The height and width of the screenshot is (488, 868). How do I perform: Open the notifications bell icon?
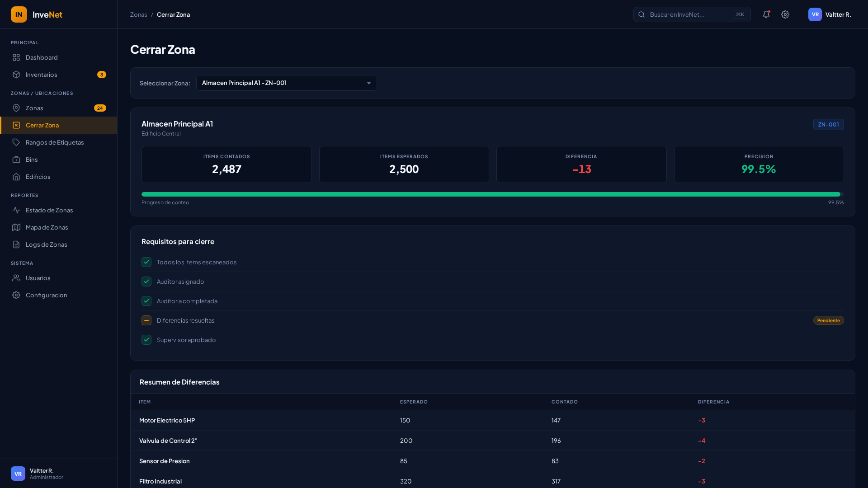coord(766,14)
